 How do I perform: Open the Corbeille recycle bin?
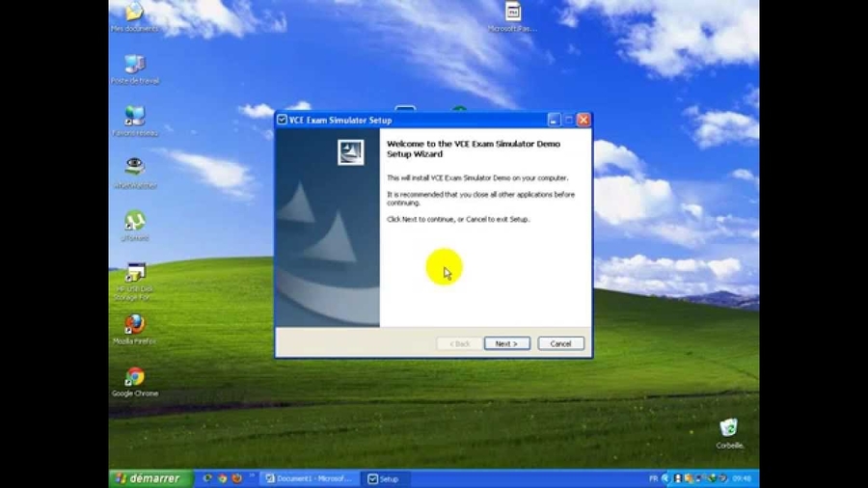coord(729,428)
